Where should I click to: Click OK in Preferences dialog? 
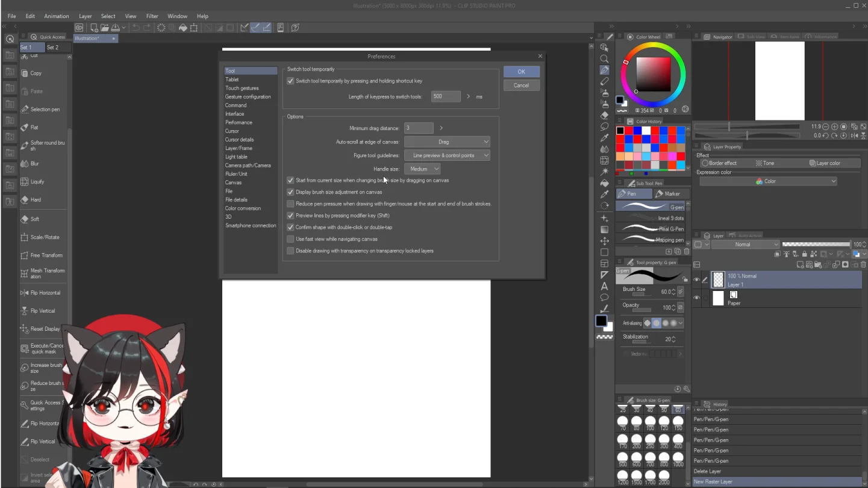click(x=522, y=72)
